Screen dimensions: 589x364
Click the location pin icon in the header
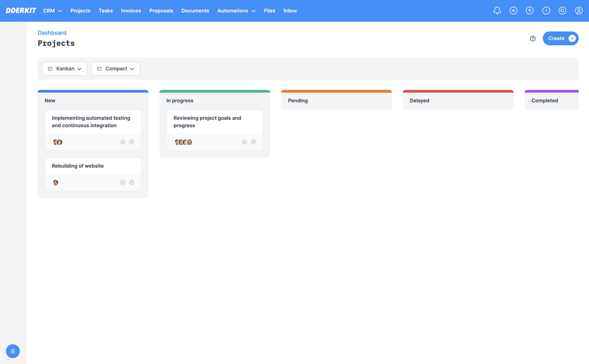coord(530,11)
